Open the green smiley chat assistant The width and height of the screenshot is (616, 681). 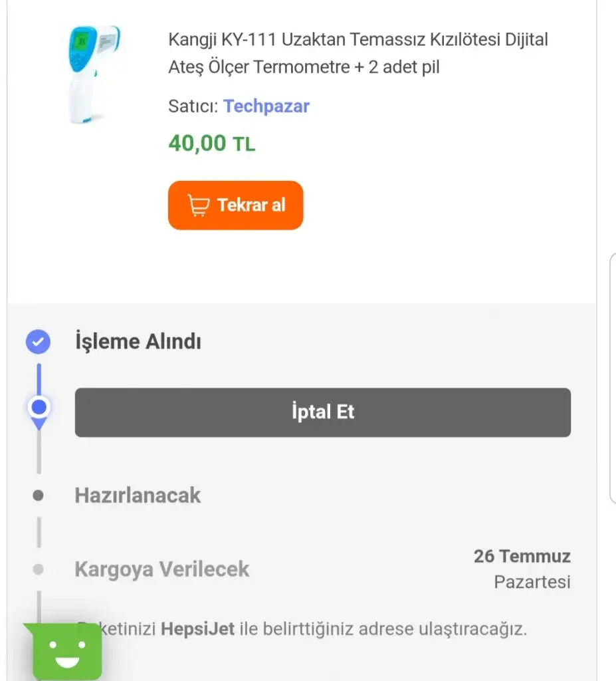(x=64, y=652)
